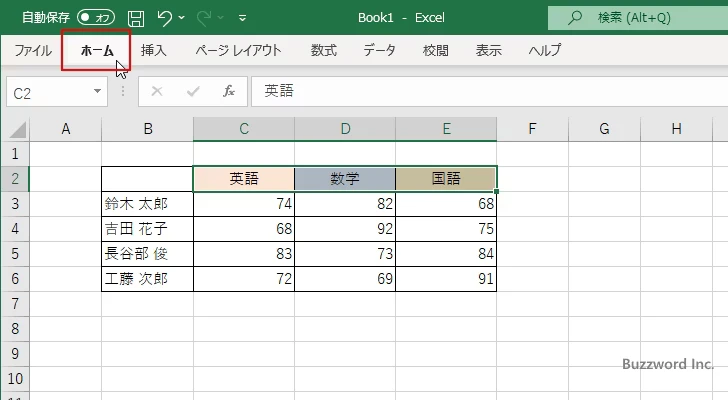
Task: Click the 数学 header cell
Action: [345, 179]
